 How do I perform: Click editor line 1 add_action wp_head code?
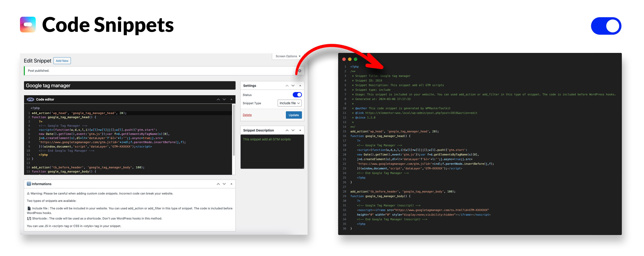[79, 113]
